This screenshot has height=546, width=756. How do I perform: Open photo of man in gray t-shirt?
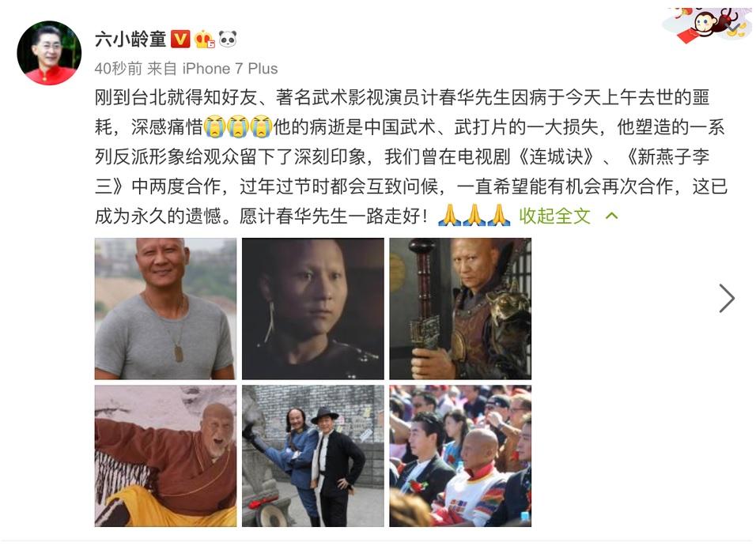[165, 308]
